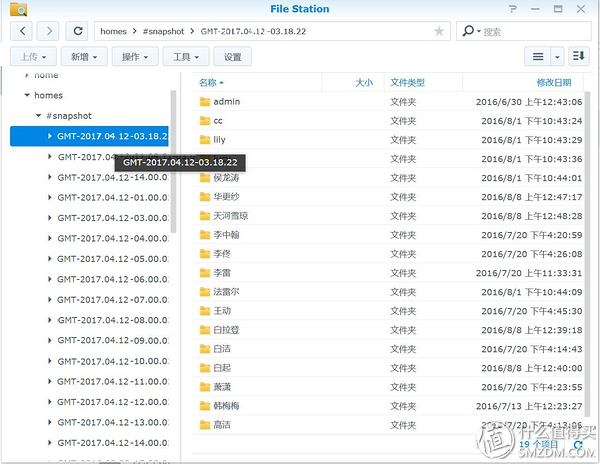This screenshot has height=464, width=600.
Task: Select GMT-2017.04.12-12.00.0 in the tree
Action: (x=113, y=402)
